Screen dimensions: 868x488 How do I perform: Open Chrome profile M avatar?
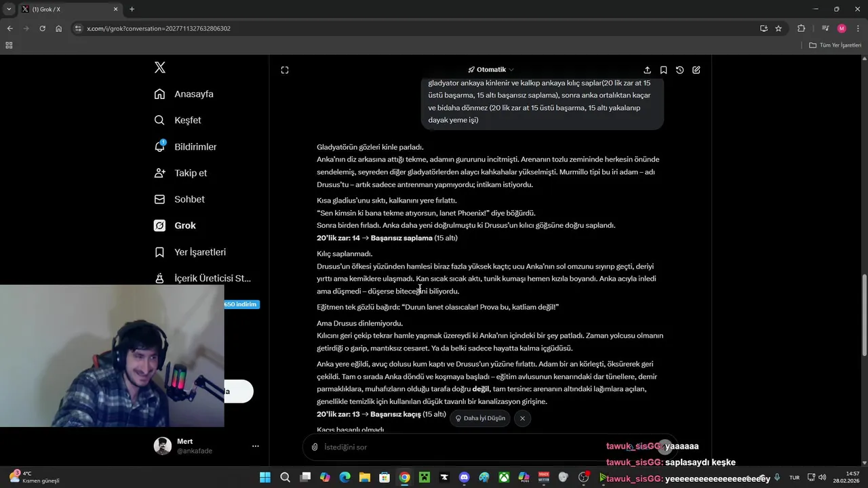(842, 28)
